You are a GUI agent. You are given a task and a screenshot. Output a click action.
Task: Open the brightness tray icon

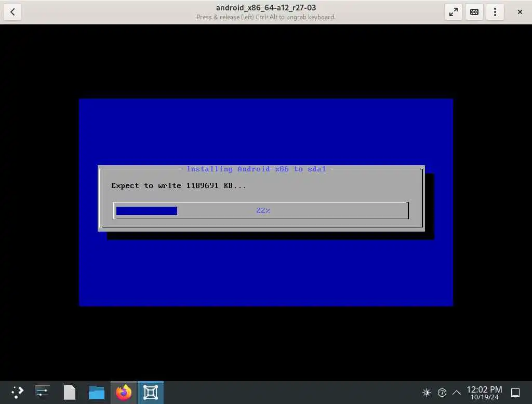coord(427,393)
